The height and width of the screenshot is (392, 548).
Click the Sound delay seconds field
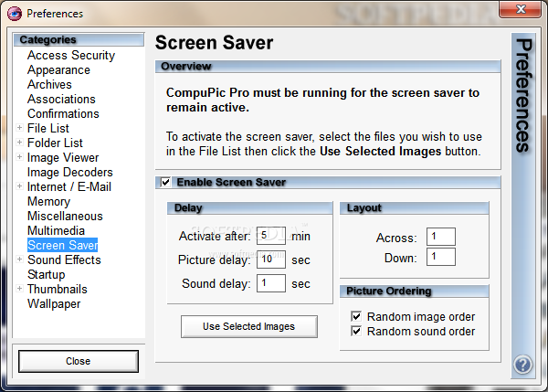[271, 283]
